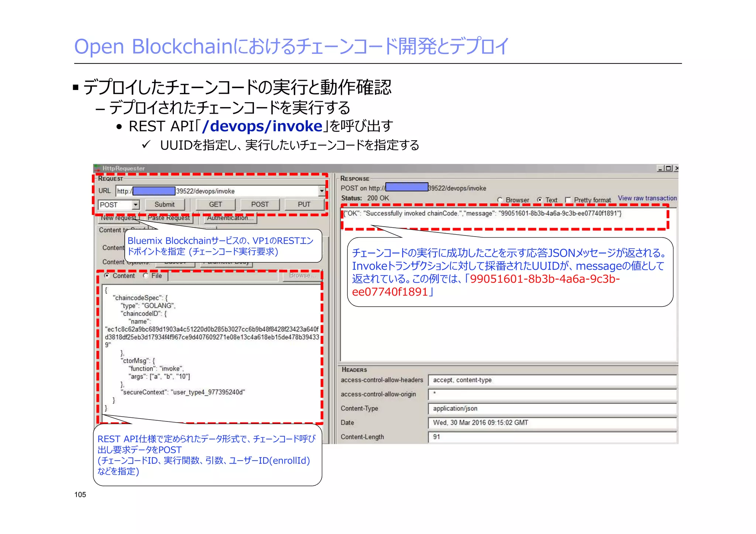This screenshot has width=756, height=534.
Task: Select the Browser view radio button
Action: pyautogui.click(x=500, y=200)
